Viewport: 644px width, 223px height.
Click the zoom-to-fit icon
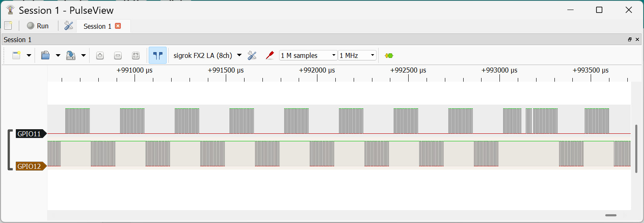(136, 55)
